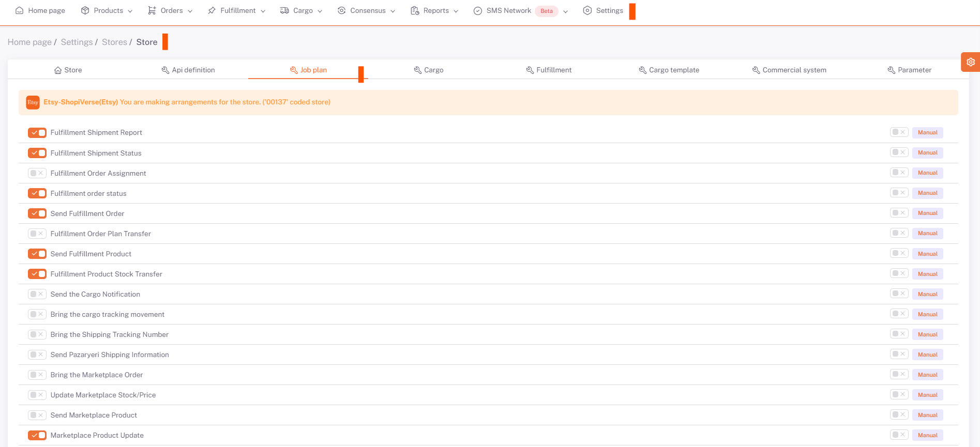The image size is (980, 447).
Task: Enable Fulfillment Order Plan Transfer job
Action: [x=37, y=234]
